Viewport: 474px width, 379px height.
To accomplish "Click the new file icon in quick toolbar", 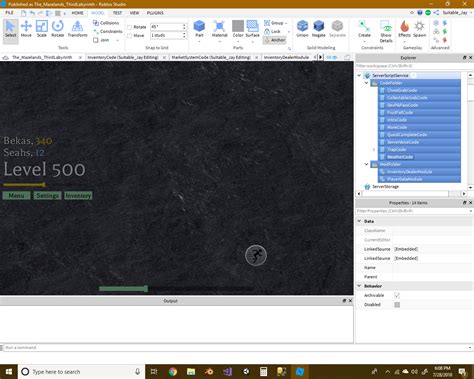I will (x=24, y=13).
